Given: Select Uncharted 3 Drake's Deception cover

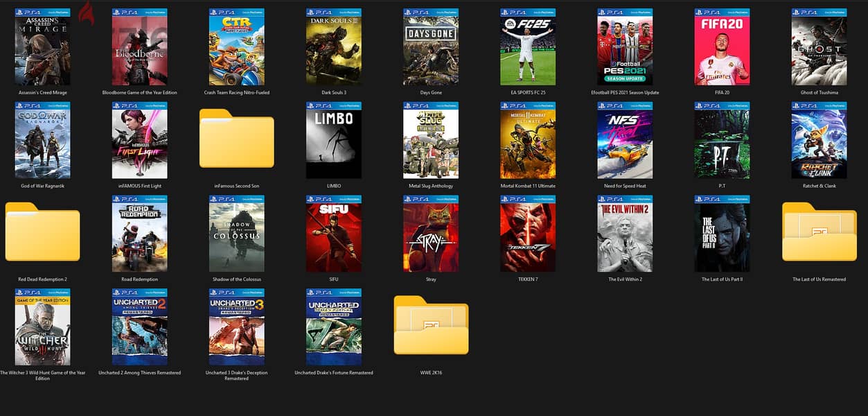Looking at the screenshot, I should (236, 327).
